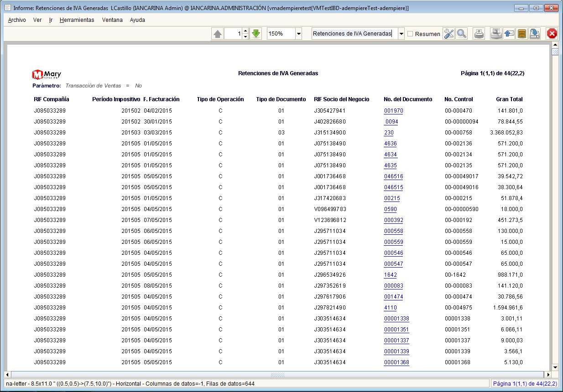Click the window's document icon in title bar

coord(7,8)
